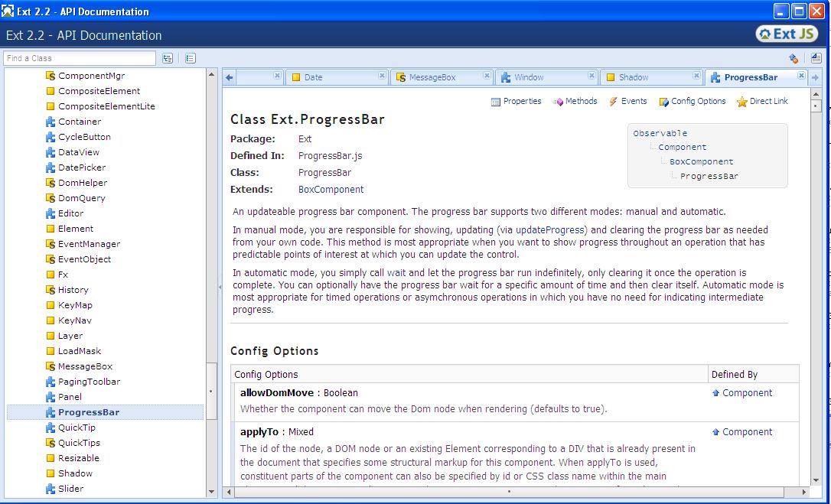The height and width of the screenshot is (504, 831).
Task: Click the Editor component icon
Action: coord(51,213)
